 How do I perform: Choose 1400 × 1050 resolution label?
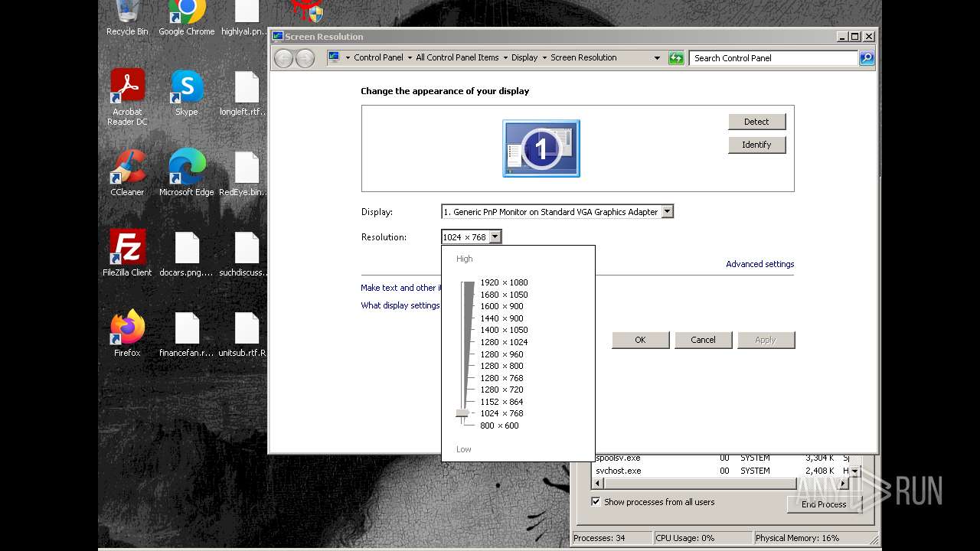(x=504, y=330)
